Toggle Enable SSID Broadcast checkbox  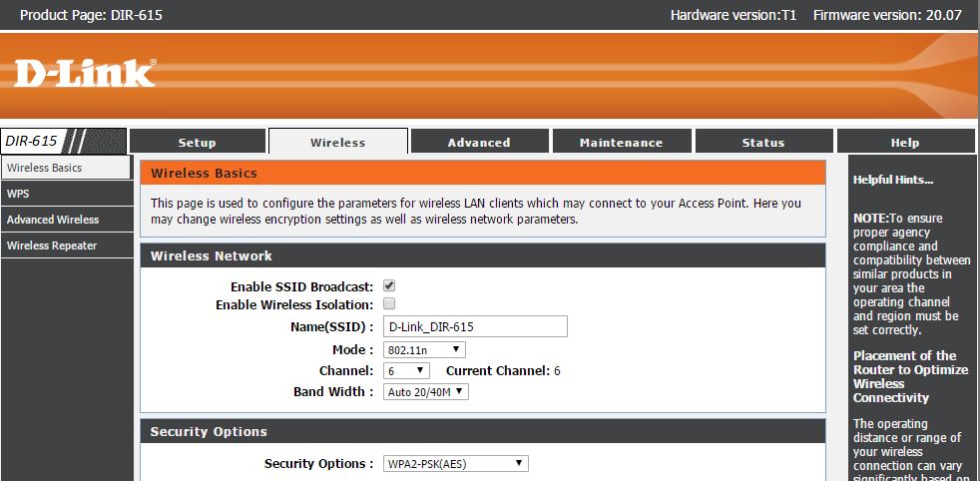tap(389, 286)
